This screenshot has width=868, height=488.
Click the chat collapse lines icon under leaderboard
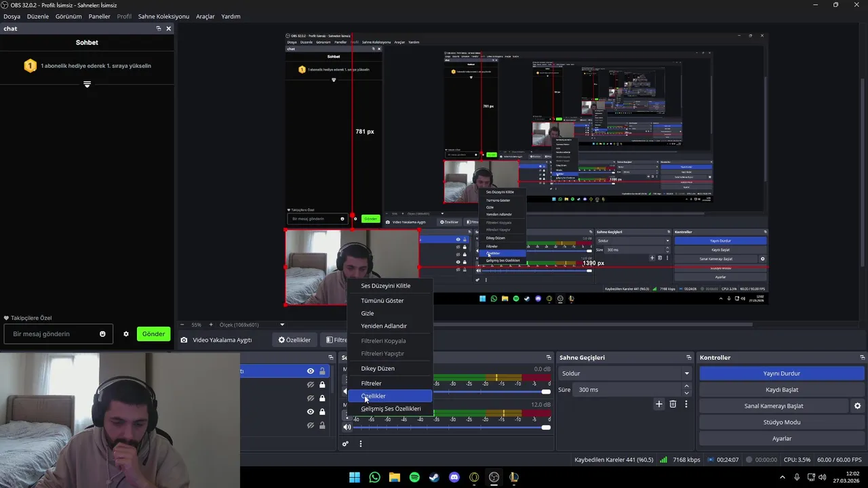pyautogui.click(x=87, y=84)
